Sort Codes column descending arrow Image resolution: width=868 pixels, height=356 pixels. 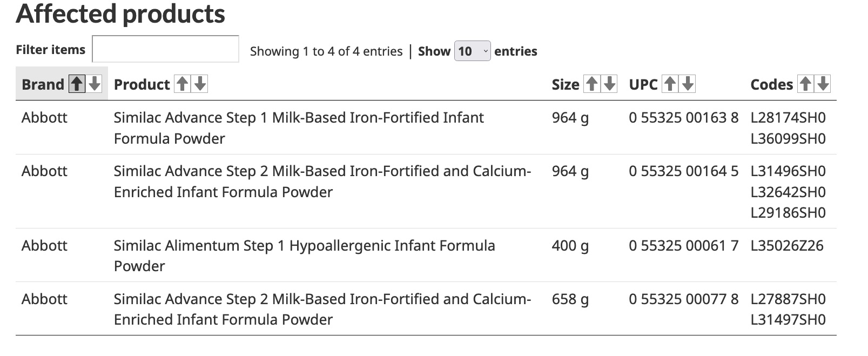click(823, 84)
